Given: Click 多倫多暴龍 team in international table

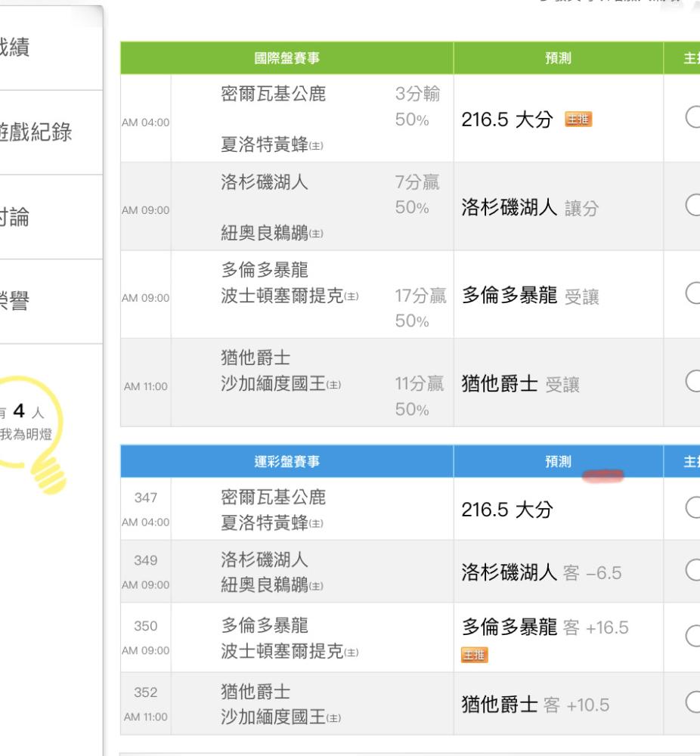Looking at the screenshot, I should (264, 270).
